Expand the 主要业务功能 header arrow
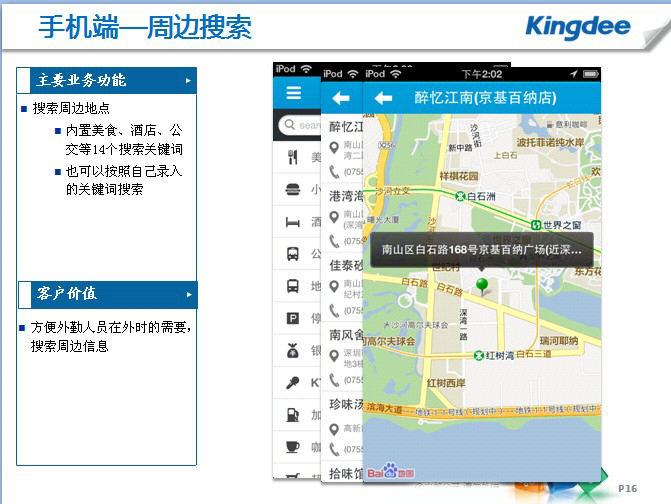The image size is (671, 504). tap(188, 80)
